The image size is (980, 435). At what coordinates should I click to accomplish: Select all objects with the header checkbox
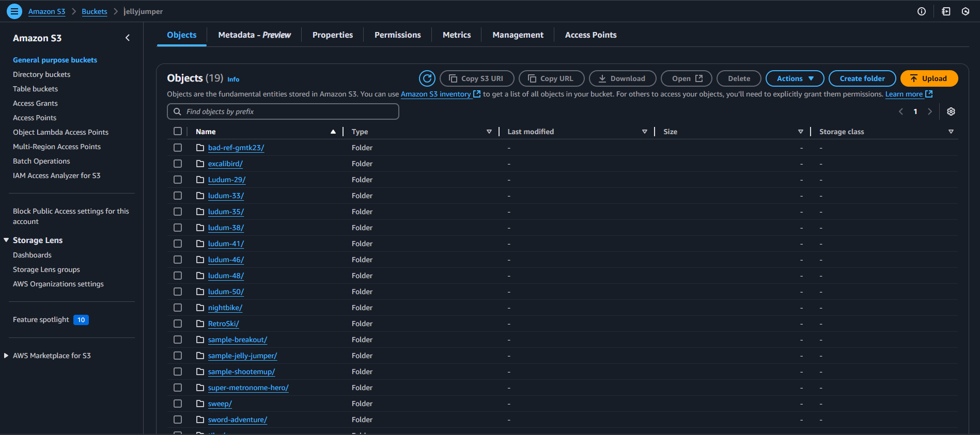click(x=178, y=131)
